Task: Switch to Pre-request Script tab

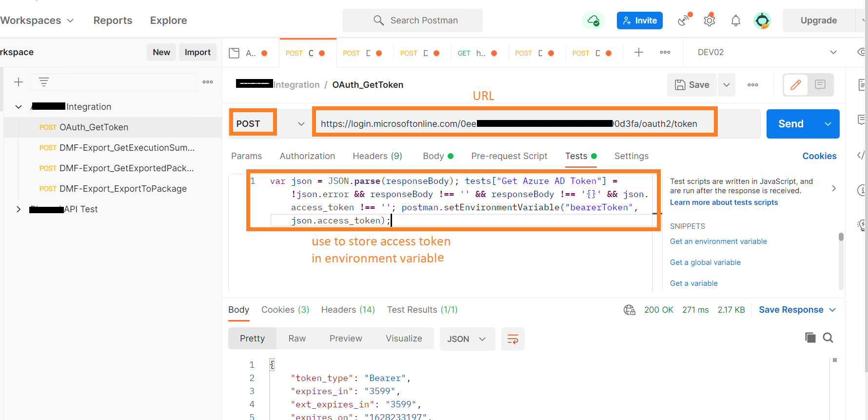Action: click(x=509, y=156)
